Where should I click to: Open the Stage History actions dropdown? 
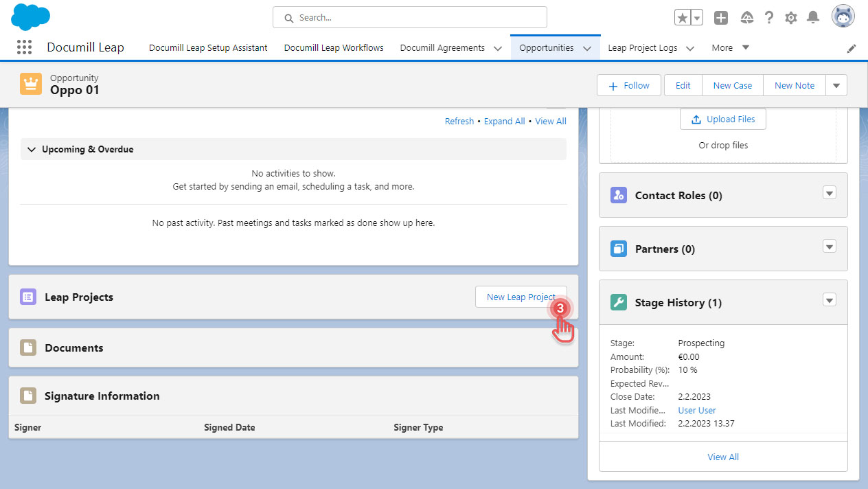pyautogui.click(x=830, y=300)
